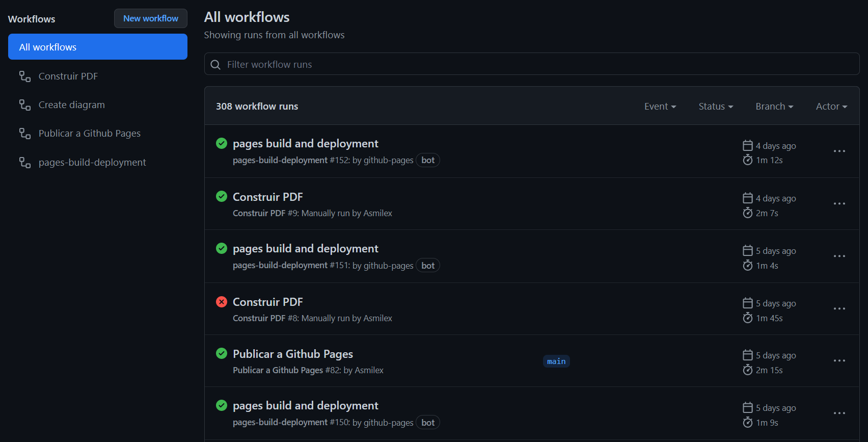
Task: Click the red failure icon of Construir PDF #8
Action: point(222,302)
